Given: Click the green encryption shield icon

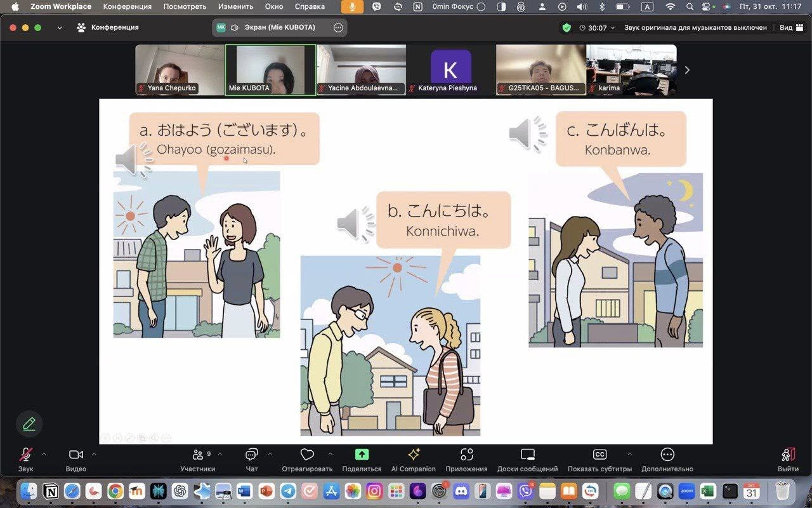Looking at the screenshot, I should point(566,28).
